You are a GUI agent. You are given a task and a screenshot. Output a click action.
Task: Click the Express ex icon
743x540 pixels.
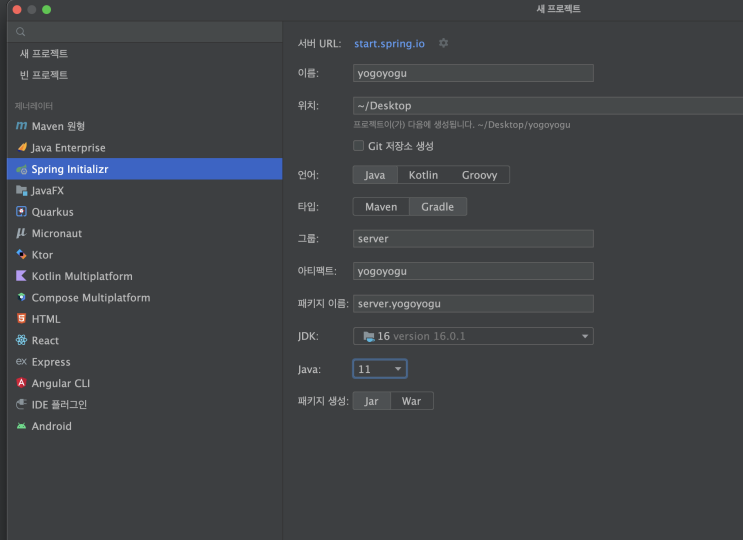point(21,361)
